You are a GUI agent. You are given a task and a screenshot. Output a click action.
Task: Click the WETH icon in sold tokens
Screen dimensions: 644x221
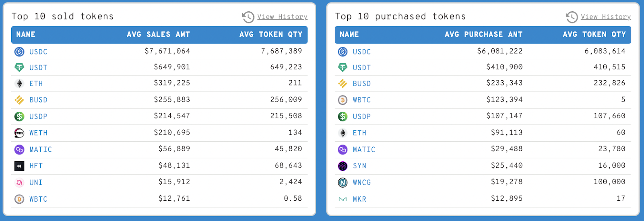(19, 133)
